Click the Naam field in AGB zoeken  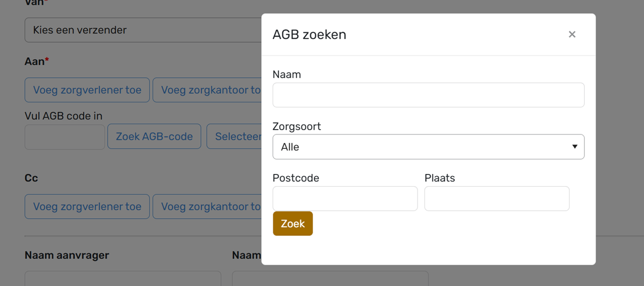point(428,95)
